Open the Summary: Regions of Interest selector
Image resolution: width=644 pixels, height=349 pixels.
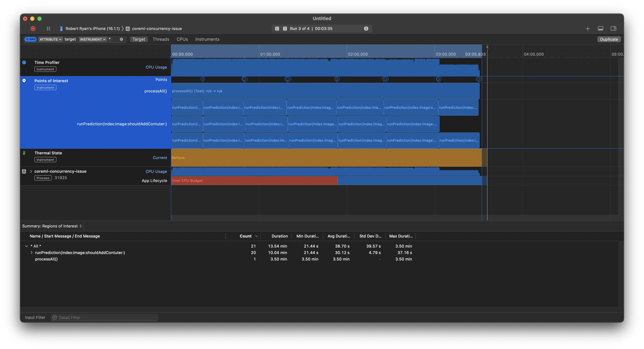[x=52, y=226]
